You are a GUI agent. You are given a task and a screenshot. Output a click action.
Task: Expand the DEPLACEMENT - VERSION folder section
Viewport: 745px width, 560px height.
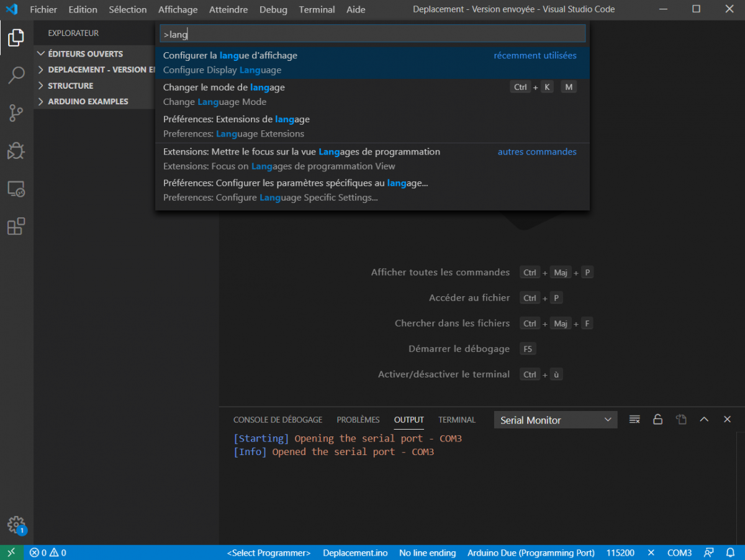tap(95, 70)
